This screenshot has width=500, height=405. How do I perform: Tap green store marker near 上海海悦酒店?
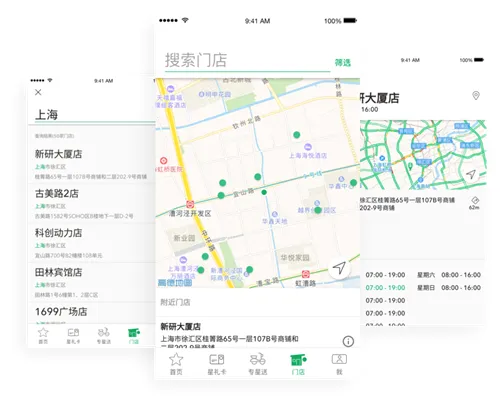[297, 135]
